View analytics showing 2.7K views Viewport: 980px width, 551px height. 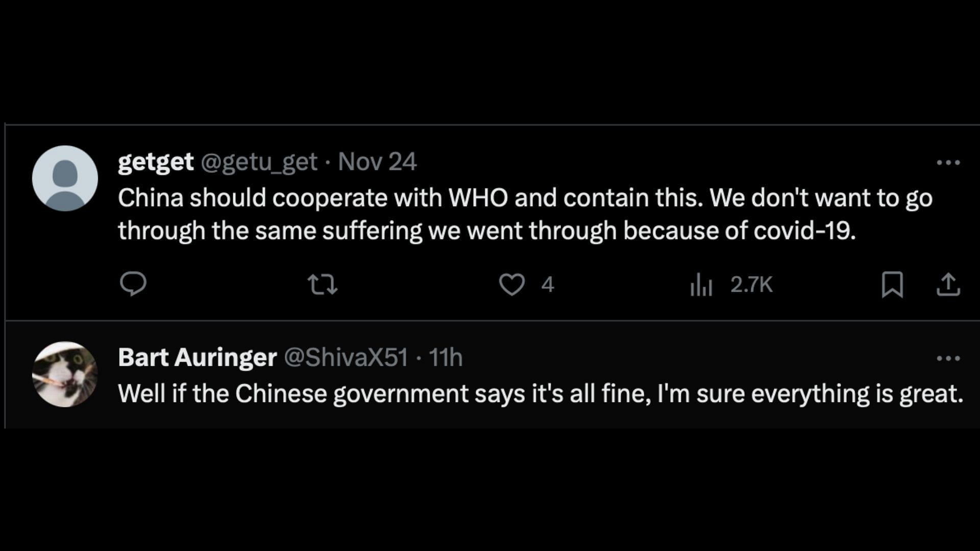point(701,284)
